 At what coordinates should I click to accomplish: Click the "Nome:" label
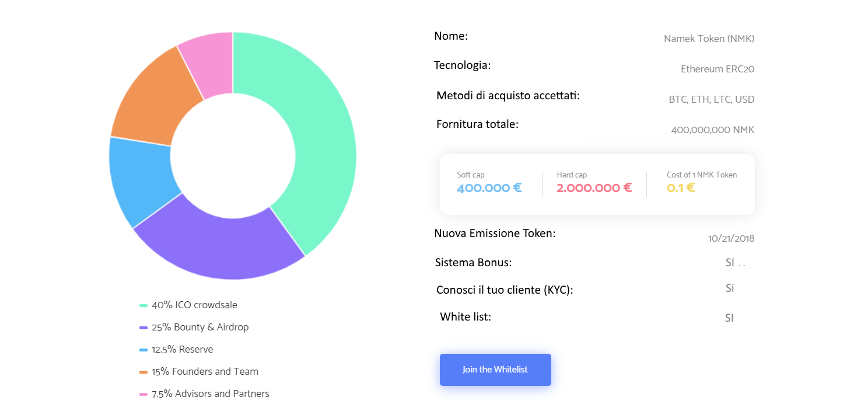tap(451, 36)
